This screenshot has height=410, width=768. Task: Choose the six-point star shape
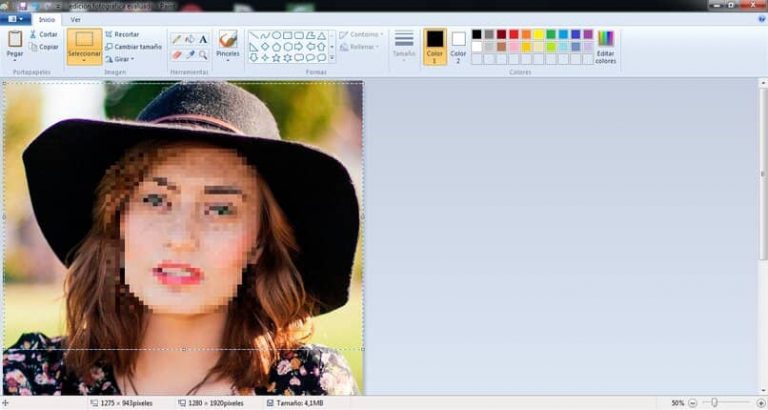[288, 58]
